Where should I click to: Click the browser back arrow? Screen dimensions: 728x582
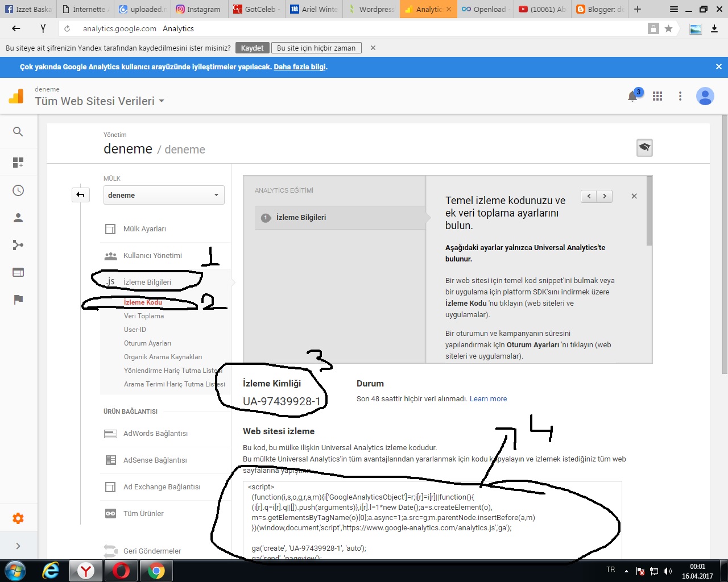pyautogui.click(x=16, y=28)
